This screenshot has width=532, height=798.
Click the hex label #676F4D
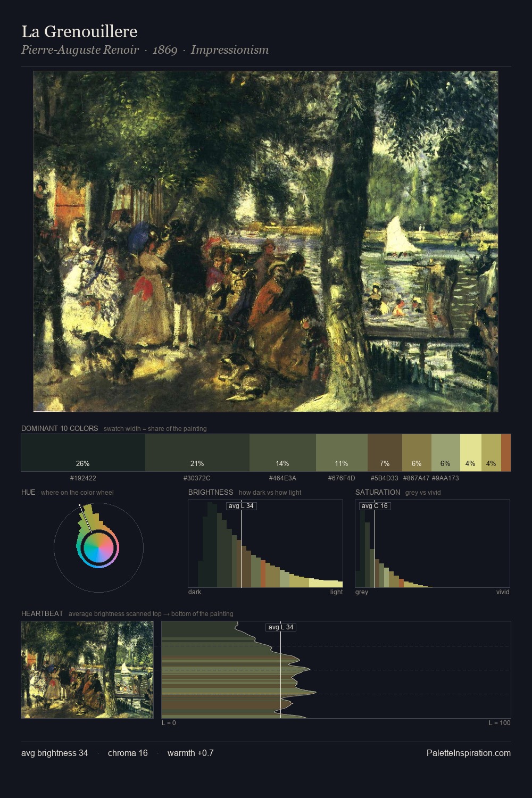[x=342, y=478]
